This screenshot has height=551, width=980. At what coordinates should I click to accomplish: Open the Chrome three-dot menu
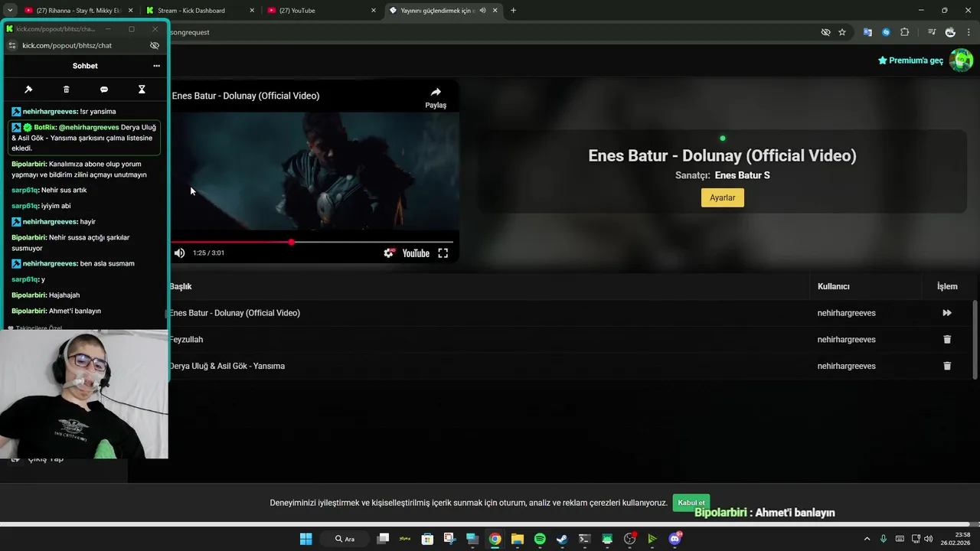click(x=969, y=32)
